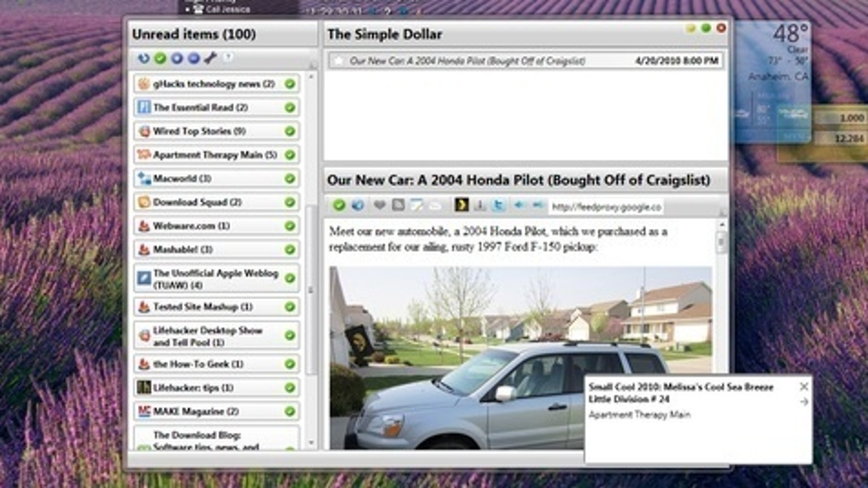Select Lifehacker: tips feed
The width and height of the screenshot is (868, 488).
click(x=216, y=388)
